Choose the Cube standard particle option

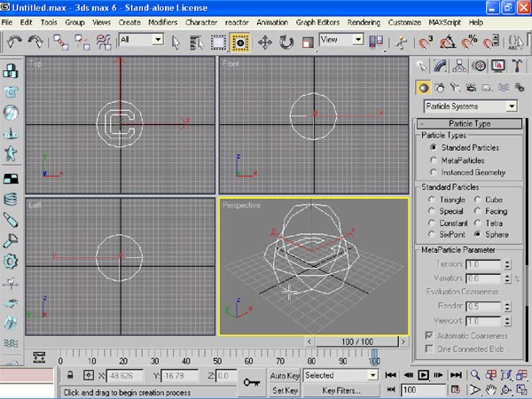click(x=478, y=199)
